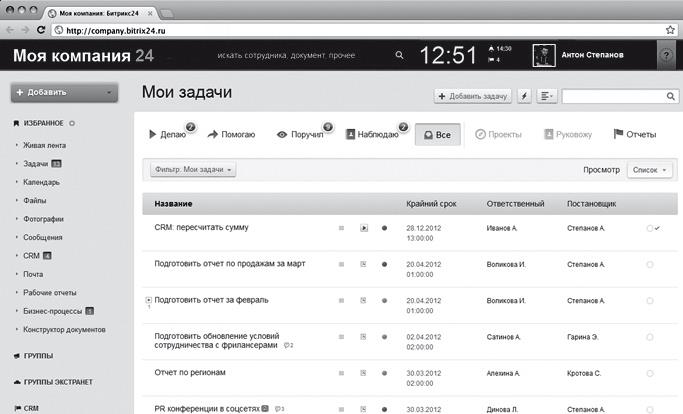The height and width of the screenshot is (414, 683).
Task: Click Антон Степанов's profile avatar
Action: tap(543, 55)
